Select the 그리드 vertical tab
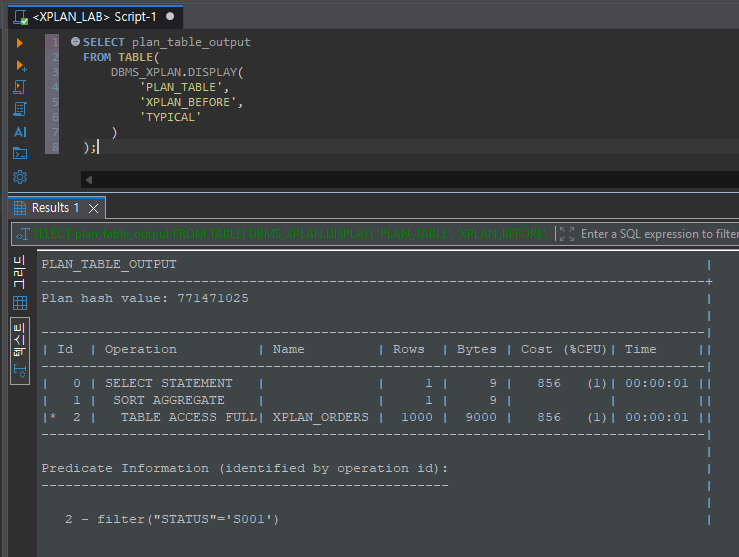 20,273
